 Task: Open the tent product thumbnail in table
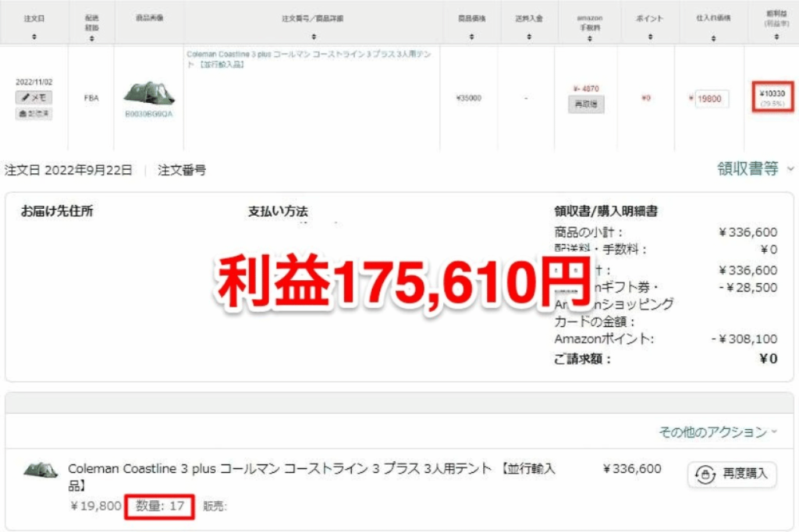click(x=149, y=92)
